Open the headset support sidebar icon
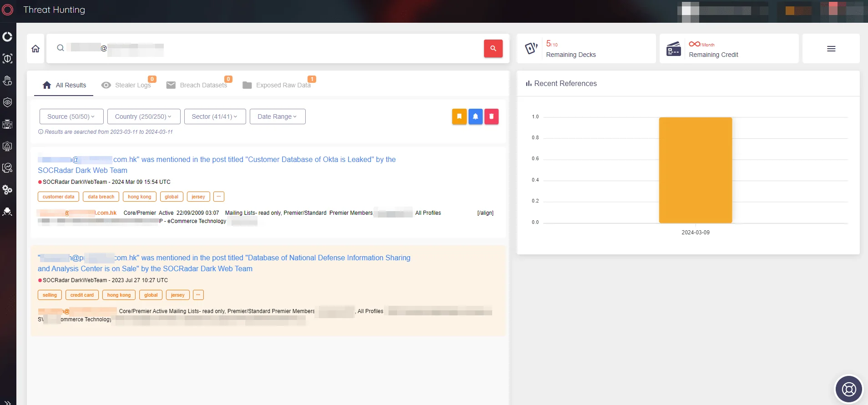Screen dimensions: 868x405 coord(7,168)
